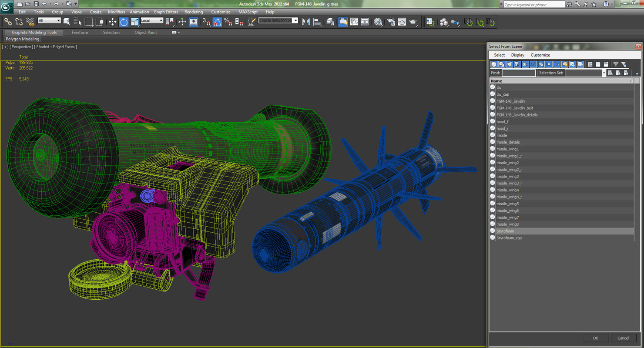Select the Select and Link tool

click(8, 21)
